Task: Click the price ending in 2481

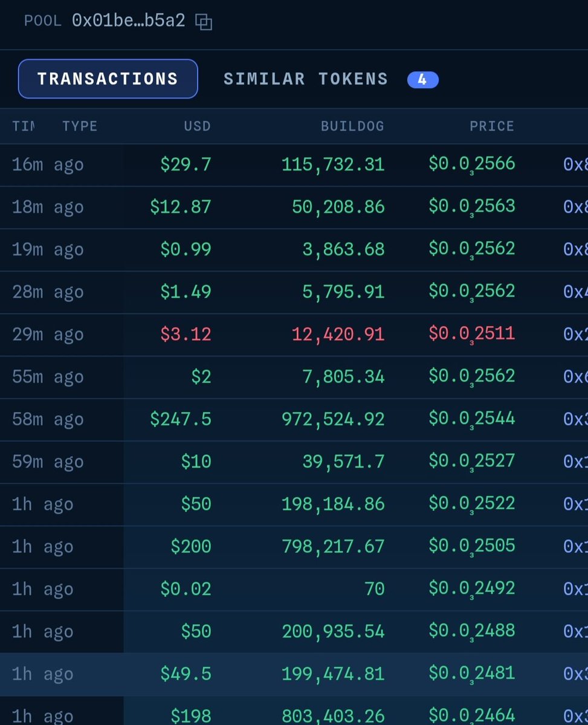Action: (x=472, y=674)
